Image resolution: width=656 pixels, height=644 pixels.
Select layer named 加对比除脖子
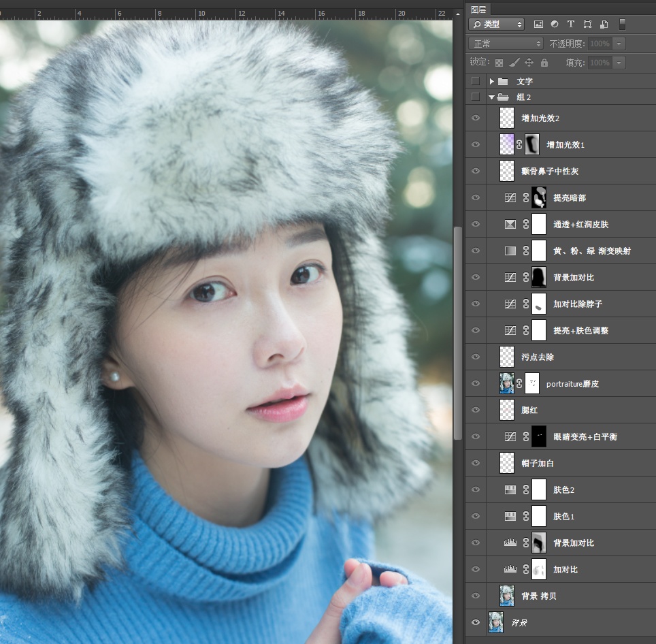[577, 304]
